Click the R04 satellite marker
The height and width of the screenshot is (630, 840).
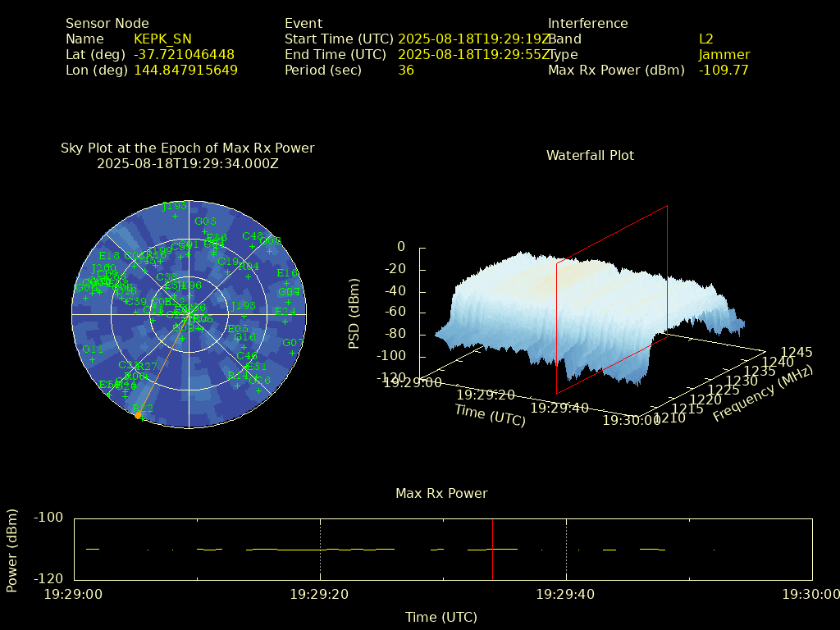(248, 276)
